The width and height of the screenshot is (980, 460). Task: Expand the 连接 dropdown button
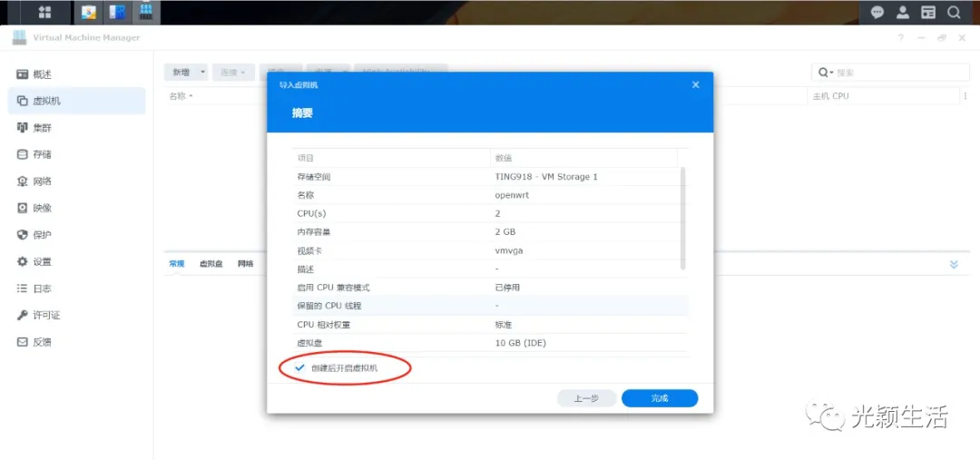point(234,72)
